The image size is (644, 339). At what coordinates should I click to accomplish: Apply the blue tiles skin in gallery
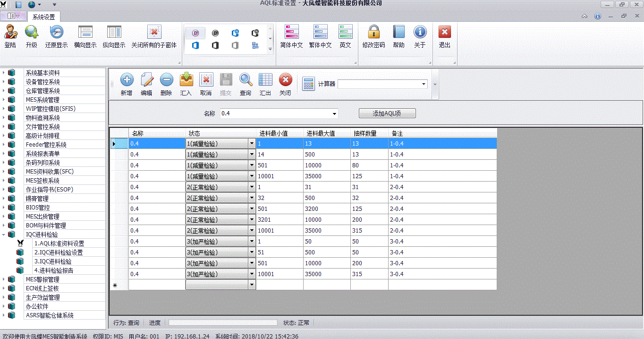click(x=255, y=45)
